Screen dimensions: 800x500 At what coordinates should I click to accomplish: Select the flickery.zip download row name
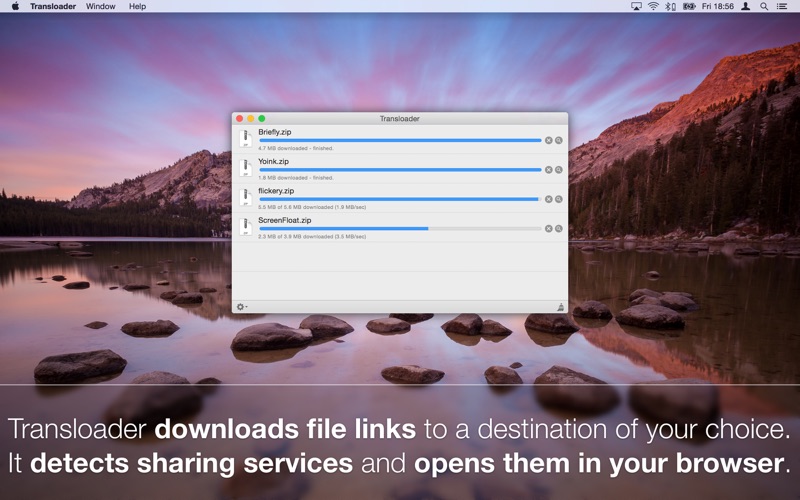[276, 190]
